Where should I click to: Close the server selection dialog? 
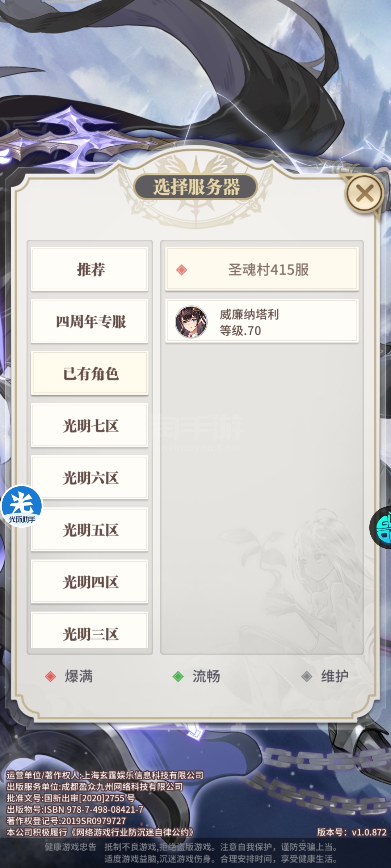pos(365,193)
